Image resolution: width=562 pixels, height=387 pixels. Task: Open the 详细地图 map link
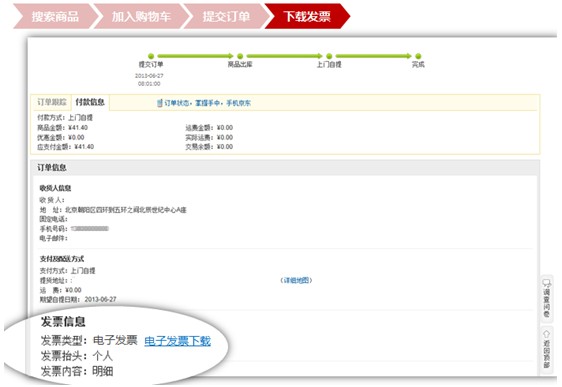coord(296,280)
